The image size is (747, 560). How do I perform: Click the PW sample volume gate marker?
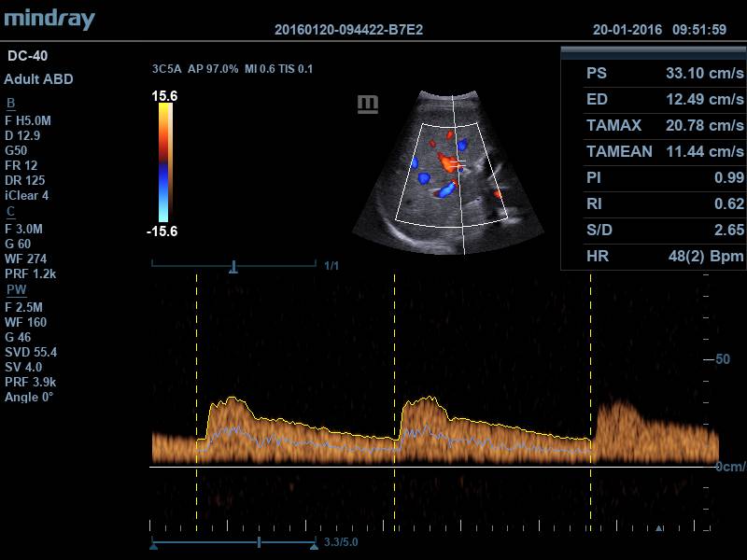coord(456,163)
